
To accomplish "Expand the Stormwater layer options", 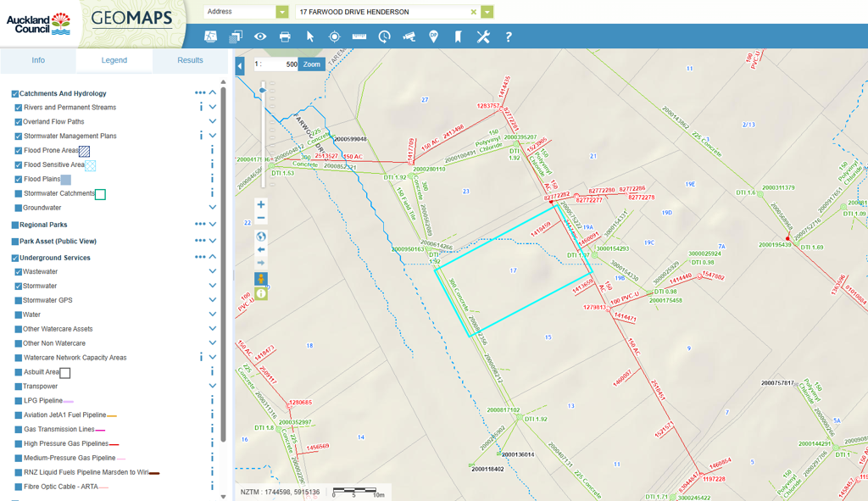I will pyautogui.click(x=213, y=287).
